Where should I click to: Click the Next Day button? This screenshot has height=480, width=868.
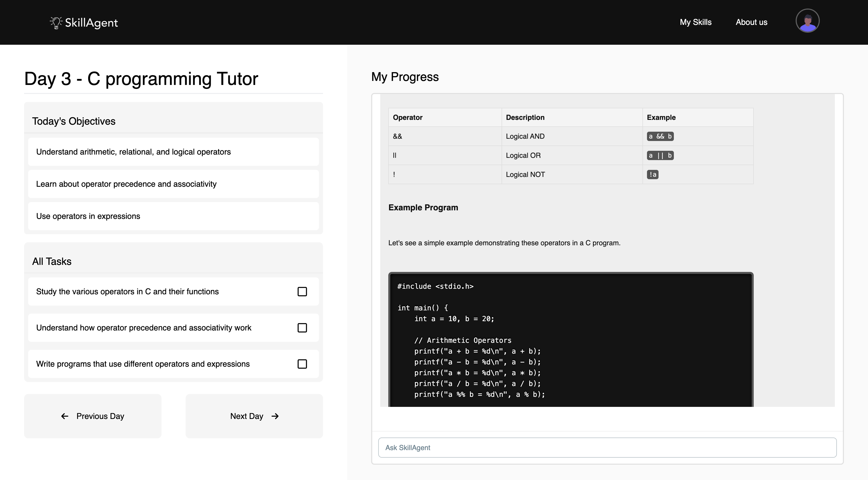click(254, 416)
